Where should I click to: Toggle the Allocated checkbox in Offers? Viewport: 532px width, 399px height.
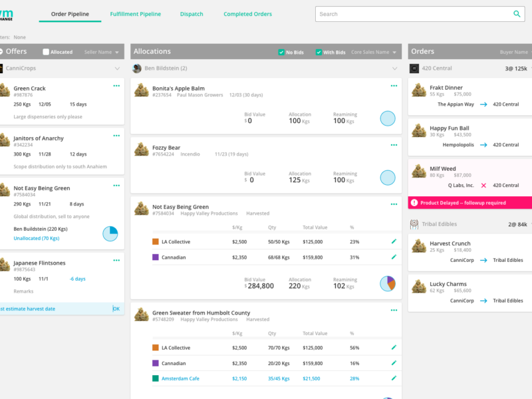point(46,52)
